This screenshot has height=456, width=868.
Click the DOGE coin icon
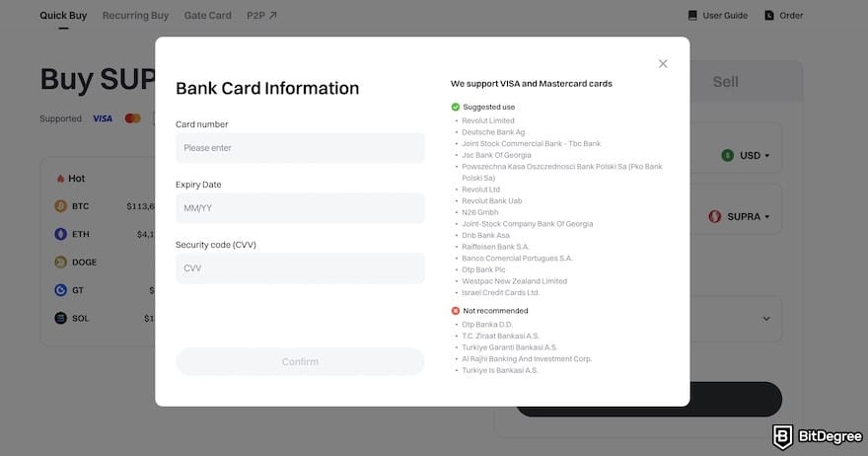click(60, 263)
